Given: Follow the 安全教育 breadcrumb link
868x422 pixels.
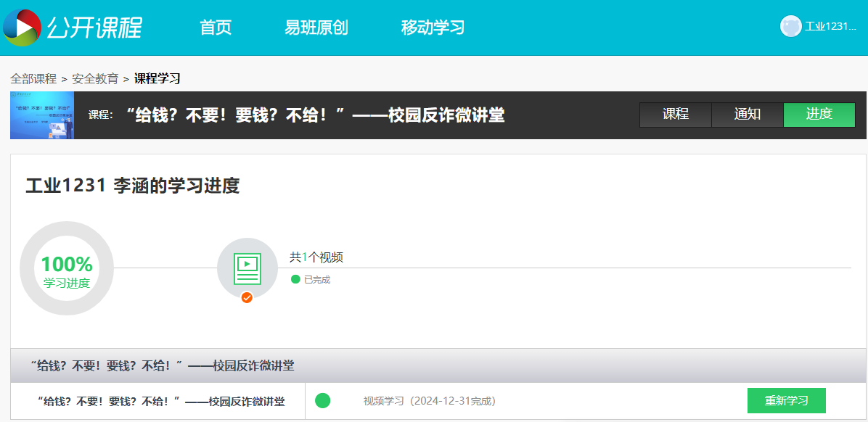Looking at the screenshot, I should click(95, 78).
